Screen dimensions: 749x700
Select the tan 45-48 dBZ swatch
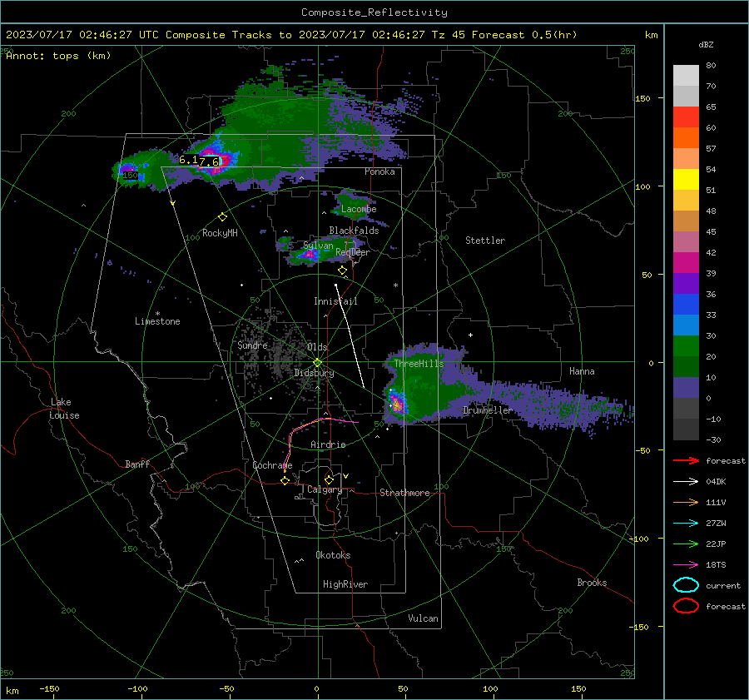[x=686, y=221]
